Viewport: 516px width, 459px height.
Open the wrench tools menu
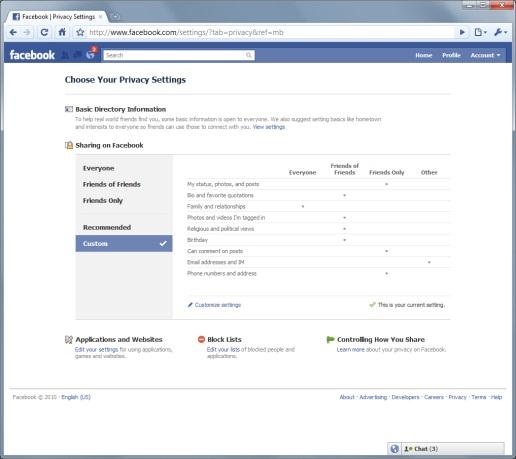click(x=500, y=32)
